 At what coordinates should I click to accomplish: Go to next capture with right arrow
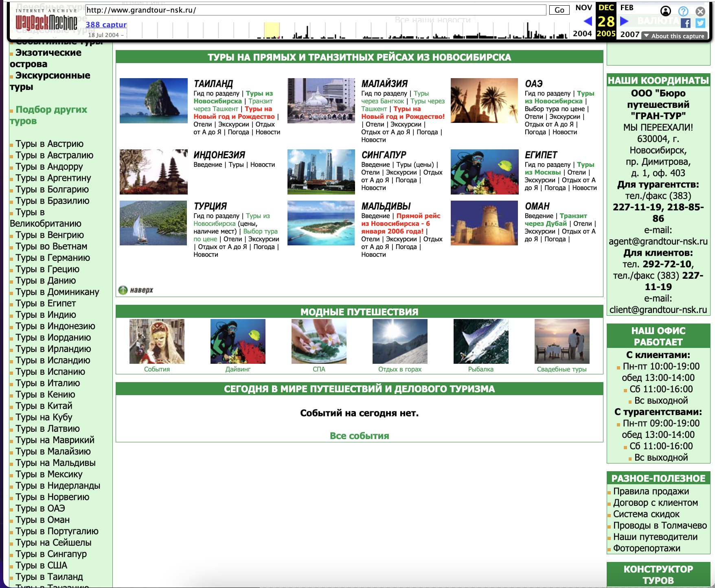(624, 21)
